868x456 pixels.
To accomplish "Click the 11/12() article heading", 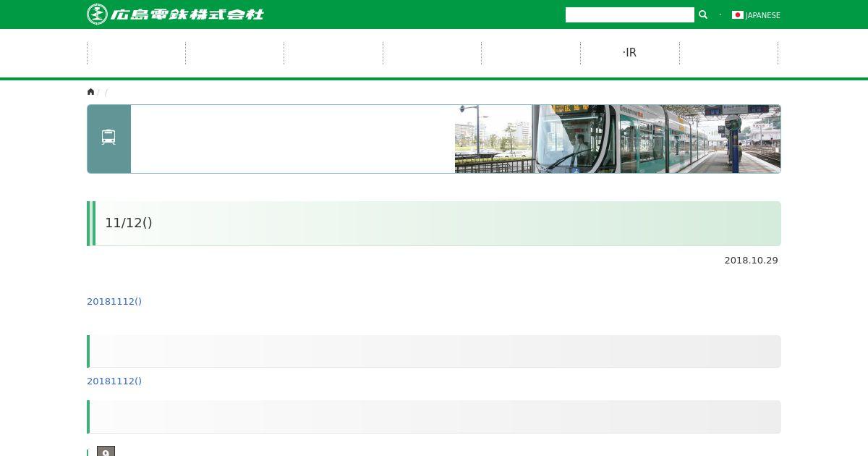I will pos(129,223).
